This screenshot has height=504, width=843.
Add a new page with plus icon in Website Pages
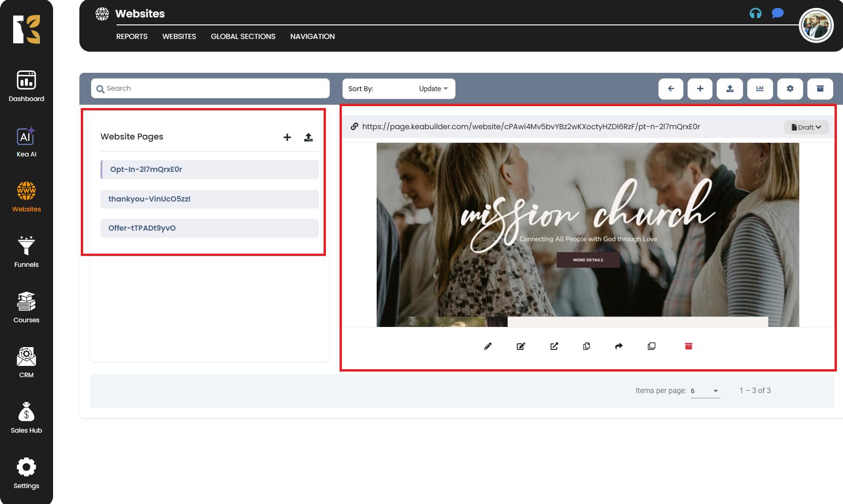coord(287,137)
